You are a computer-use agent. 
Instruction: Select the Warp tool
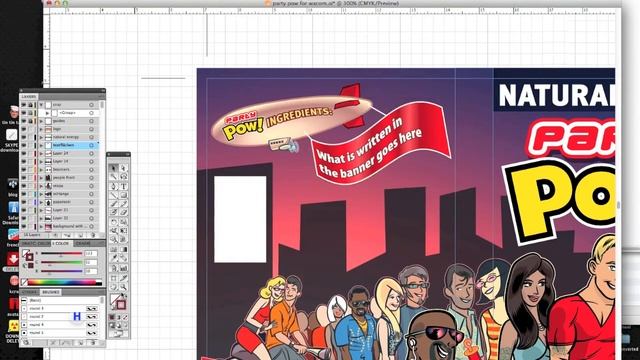pyautogui.click(x=114, y=231)
